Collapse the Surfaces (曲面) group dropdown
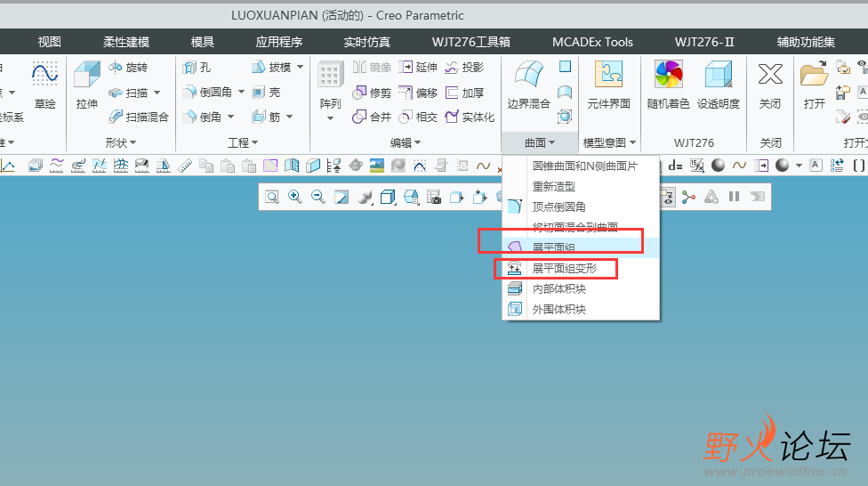Image resolution: width=868 pixels, height=486 pixels. point(540,143)
